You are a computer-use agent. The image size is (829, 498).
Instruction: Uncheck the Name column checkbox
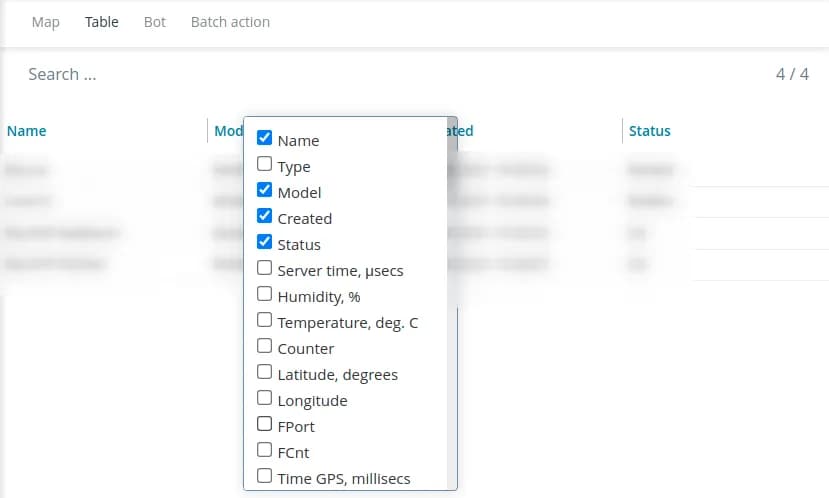(x=265, y=138)
